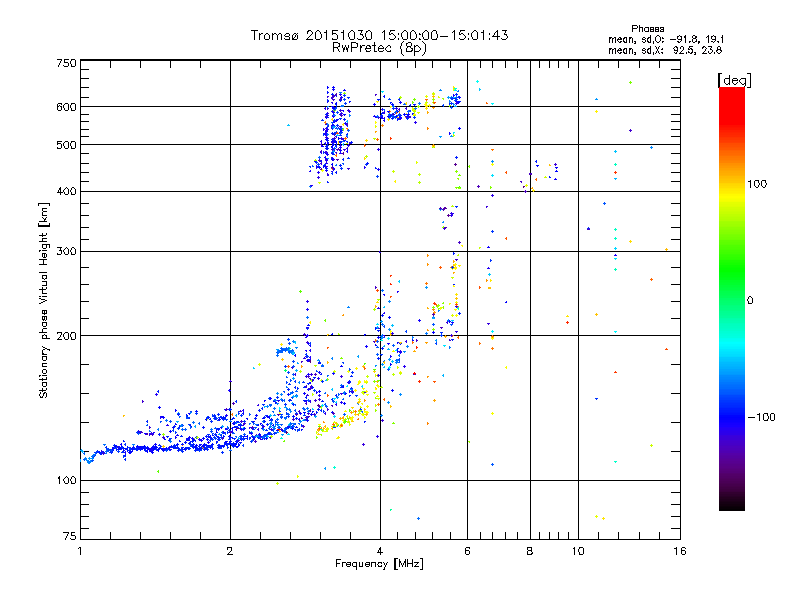
Task: Click the 'Frequency [MHz]' axis title
Action: coord(379,564)
